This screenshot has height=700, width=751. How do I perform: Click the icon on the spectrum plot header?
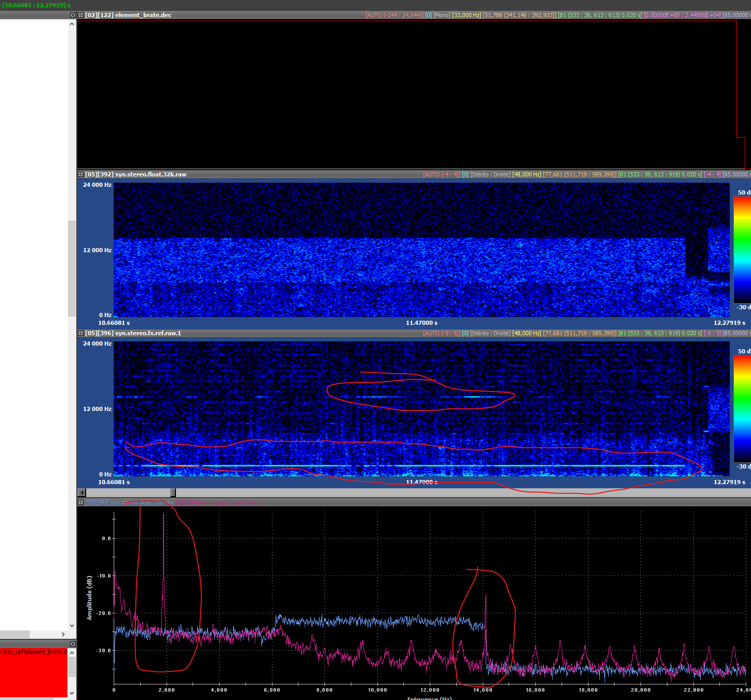click(x=81, y=502)
